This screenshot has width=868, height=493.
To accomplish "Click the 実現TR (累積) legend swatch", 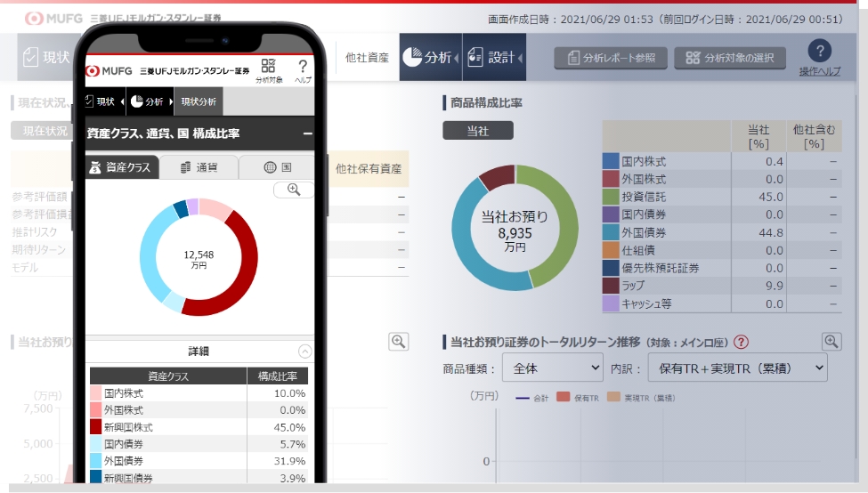I will coord(613,397).
